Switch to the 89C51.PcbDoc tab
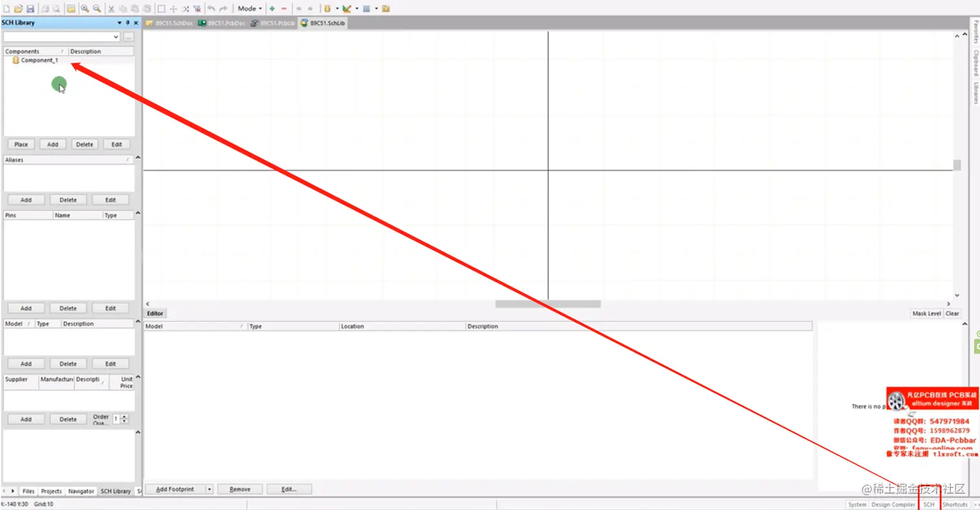The width and height of the screenshot is (980, 510). pos(222,23)
